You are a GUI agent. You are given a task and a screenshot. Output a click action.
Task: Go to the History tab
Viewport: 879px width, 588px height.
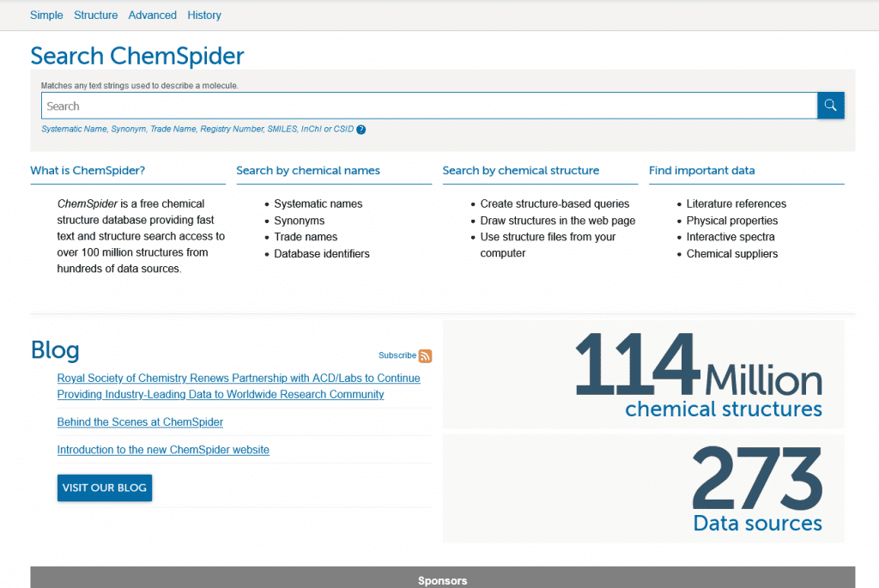point(203,15)
